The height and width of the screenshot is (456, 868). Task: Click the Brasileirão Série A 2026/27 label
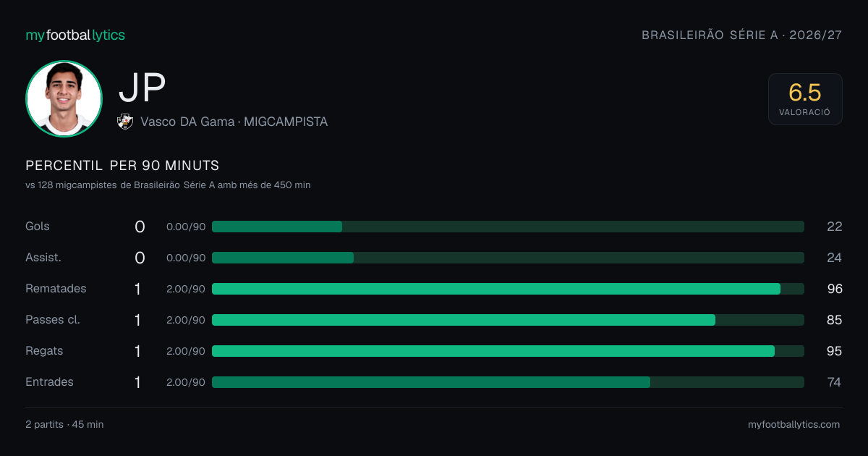(742, 35)
